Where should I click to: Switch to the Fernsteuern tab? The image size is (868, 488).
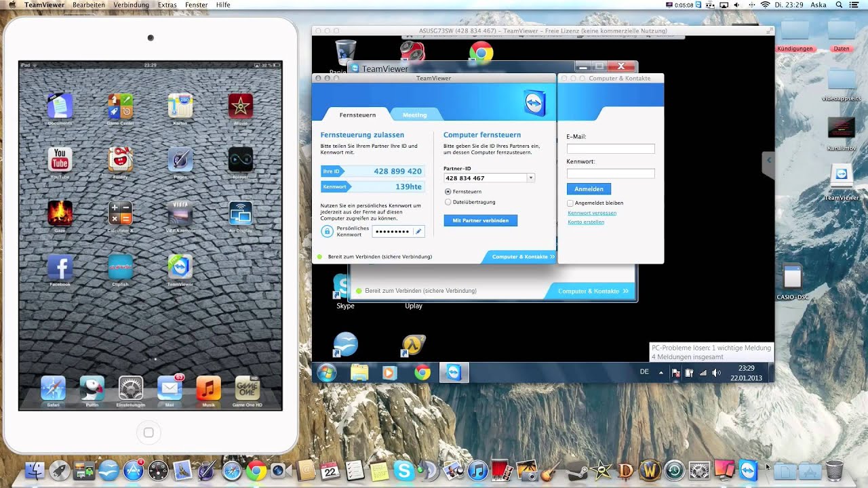click(357, 115)
